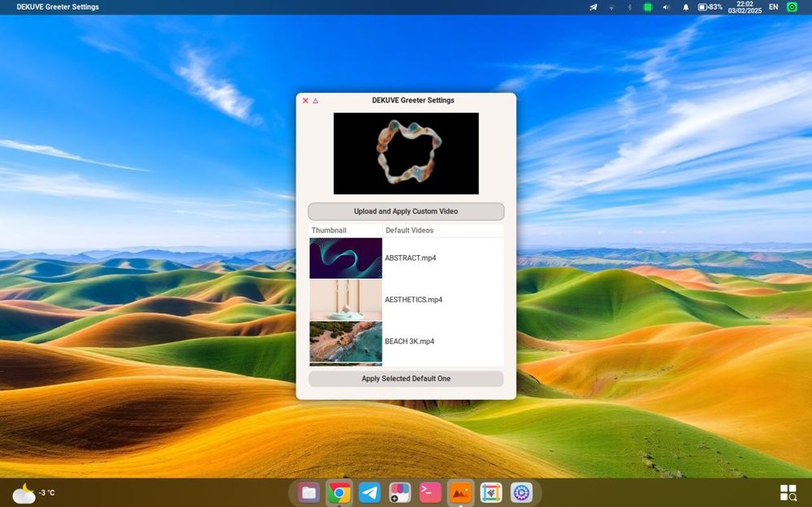Open the clock showing 22:02 03/02/2025
Viewport: 812px width, 507px height.
(x=745, y=7)
